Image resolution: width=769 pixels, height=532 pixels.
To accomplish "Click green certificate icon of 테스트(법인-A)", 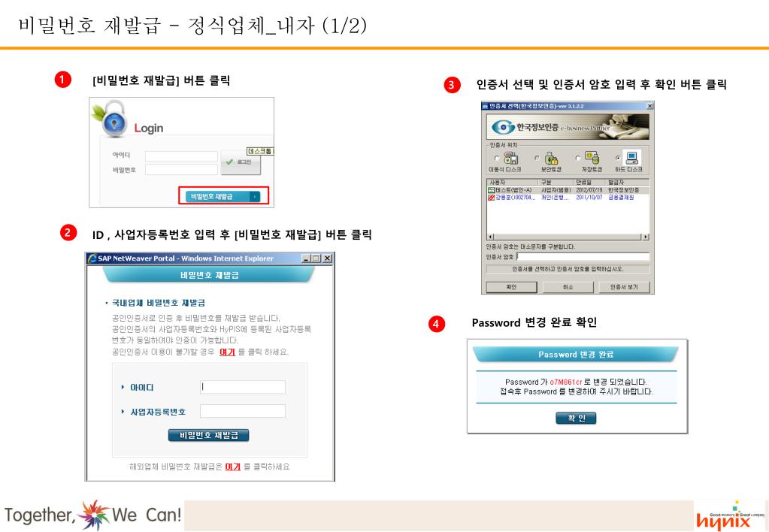I will pos(491,190).
